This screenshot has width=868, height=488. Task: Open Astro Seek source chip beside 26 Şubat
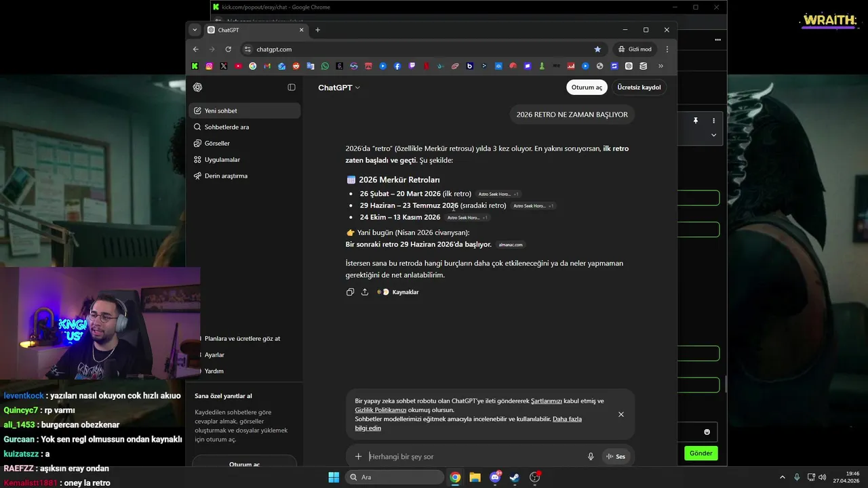click(x=498, y=194)
